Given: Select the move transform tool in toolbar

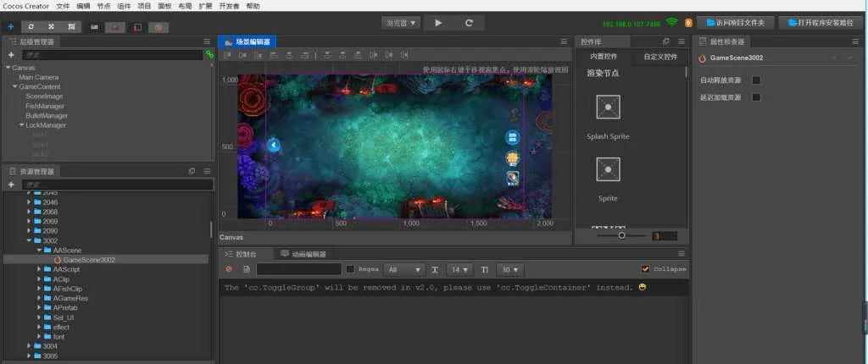Looking at the screenshot, I should pyautogui.click(x=10, y=27).
